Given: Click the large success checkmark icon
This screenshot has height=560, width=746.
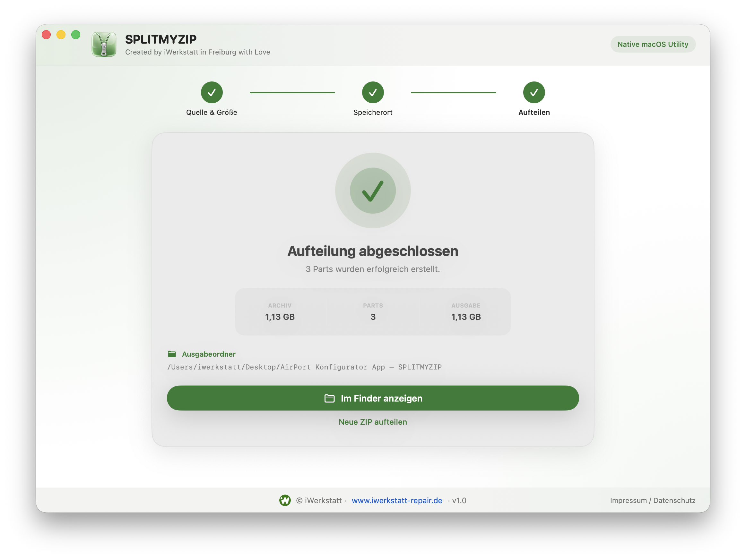Looking at the screenshot, I should click(x=373, y=191).
